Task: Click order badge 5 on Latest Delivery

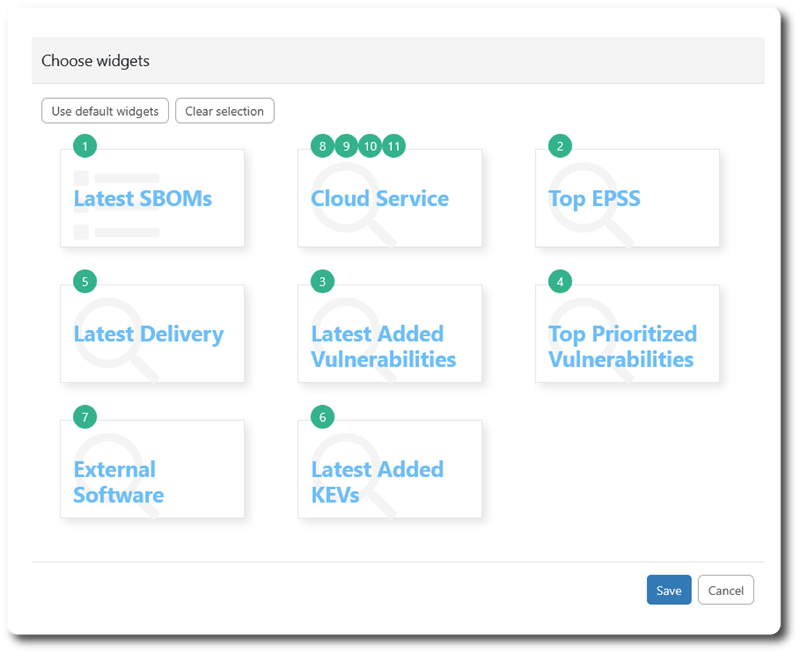Action: pos(85,282)
